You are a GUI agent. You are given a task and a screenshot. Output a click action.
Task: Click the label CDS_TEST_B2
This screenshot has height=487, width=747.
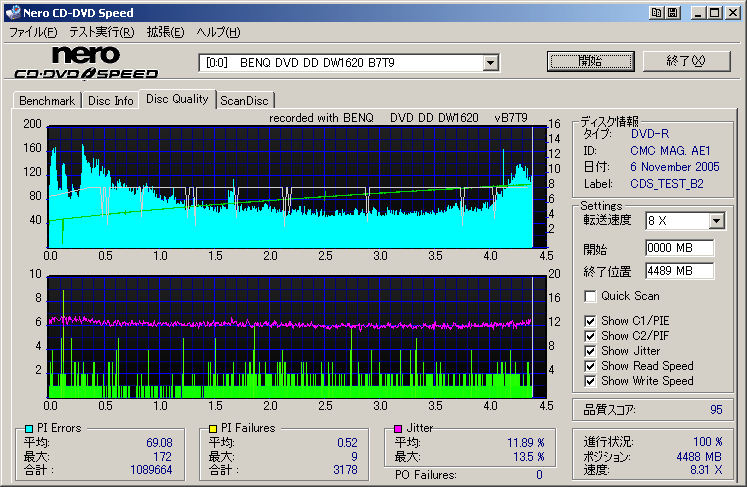point(667,184)
